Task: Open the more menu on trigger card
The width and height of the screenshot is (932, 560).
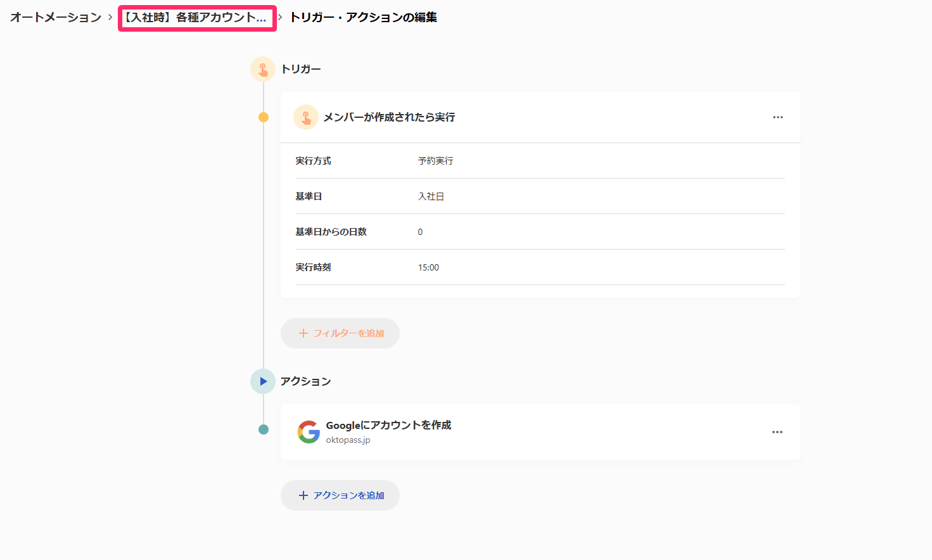Action: (778, 117)
